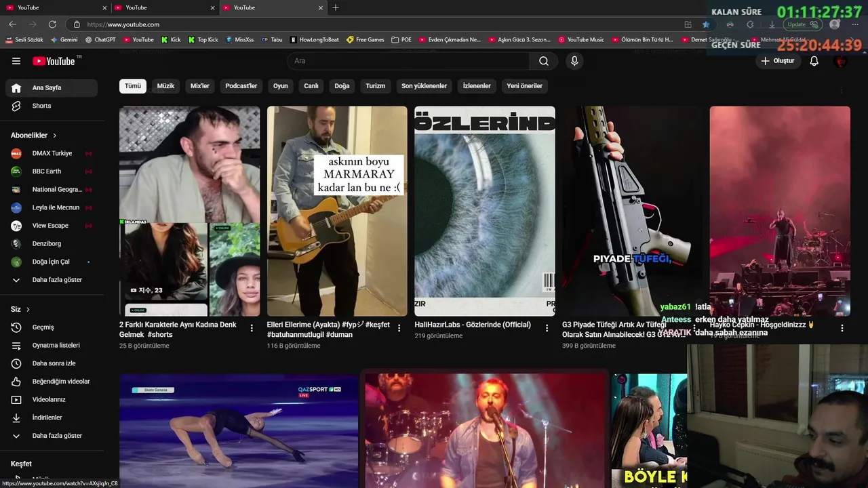Open the Siz section chevron
This screenshot has width=868, height=488.
click(28, 309)
